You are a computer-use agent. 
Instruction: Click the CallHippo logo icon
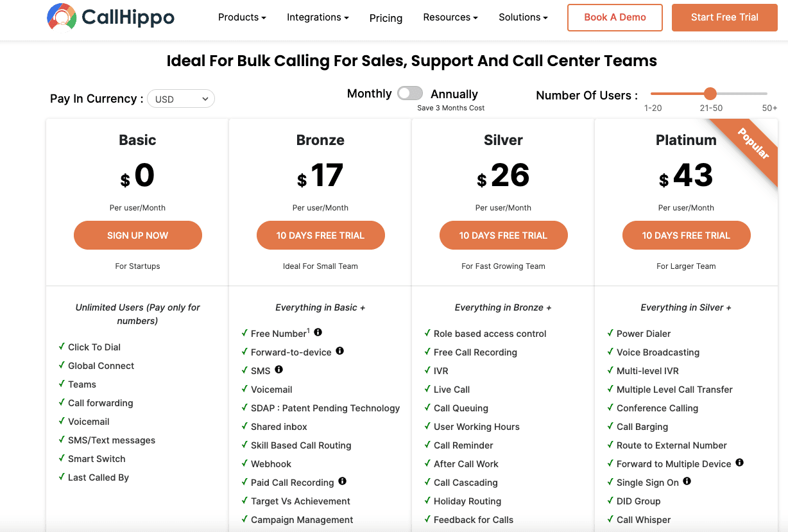pyautogui.click(x=62, y=17)
